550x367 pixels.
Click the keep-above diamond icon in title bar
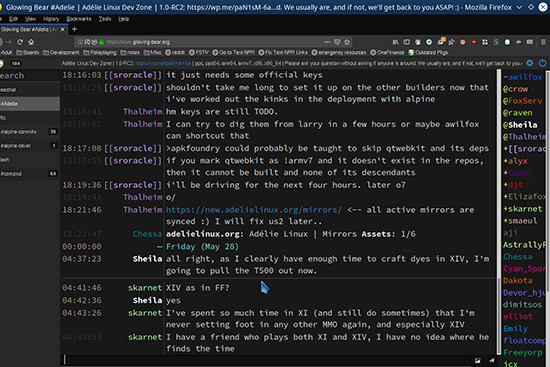click(531, 7)
